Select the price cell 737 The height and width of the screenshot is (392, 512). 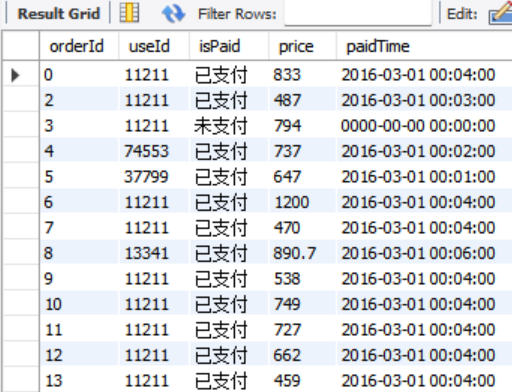point(302,151)
